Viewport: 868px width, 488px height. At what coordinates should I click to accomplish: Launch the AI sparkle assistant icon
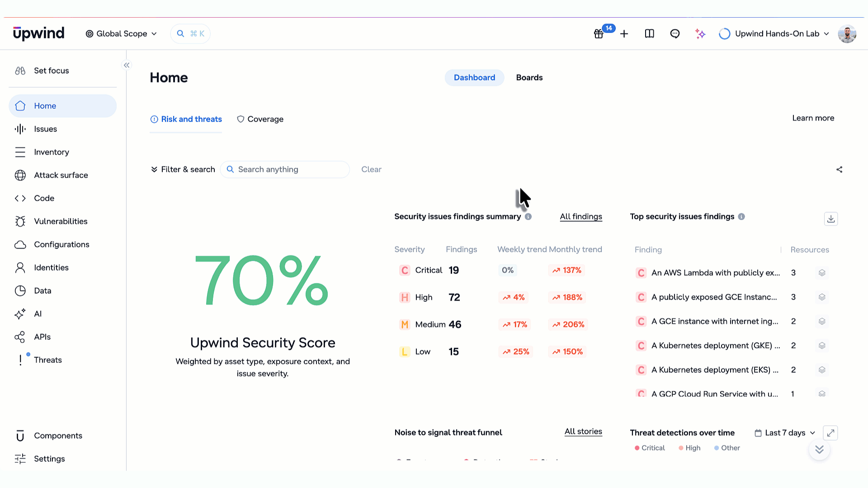point(700,34)
